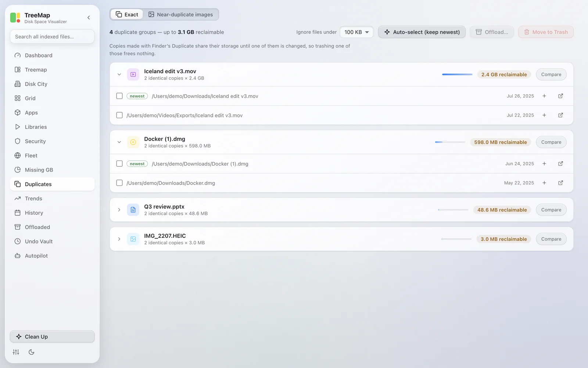Image resolution: width=588 pixels, height=368 pixels.
Task: Collapse the Iceland edit v3.mov group
Action: coord(119,74)
